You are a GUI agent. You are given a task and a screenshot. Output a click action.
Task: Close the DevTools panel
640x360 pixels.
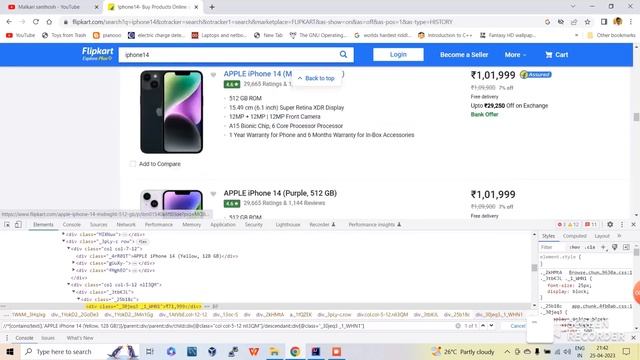click(633, 224)
